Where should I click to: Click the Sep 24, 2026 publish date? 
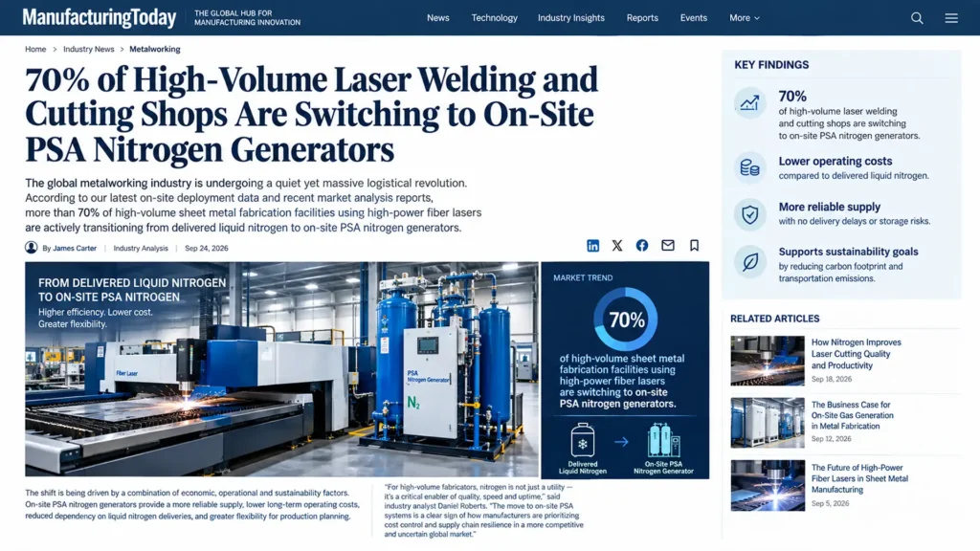click(x=207, y=248)
